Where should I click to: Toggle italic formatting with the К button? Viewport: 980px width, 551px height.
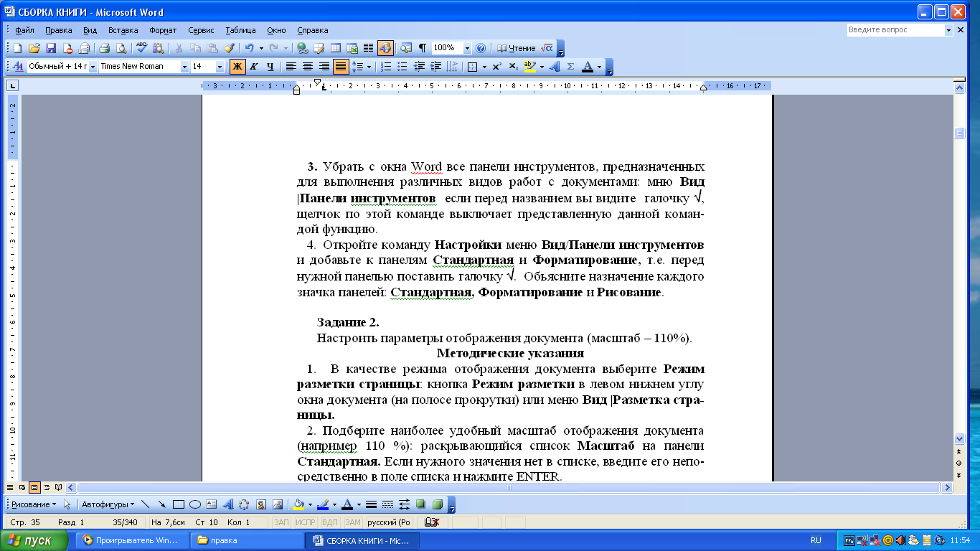tap(253, 67)
